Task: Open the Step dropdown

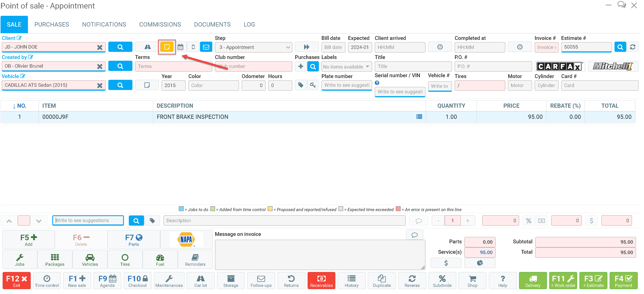Action: click(253, 47)
